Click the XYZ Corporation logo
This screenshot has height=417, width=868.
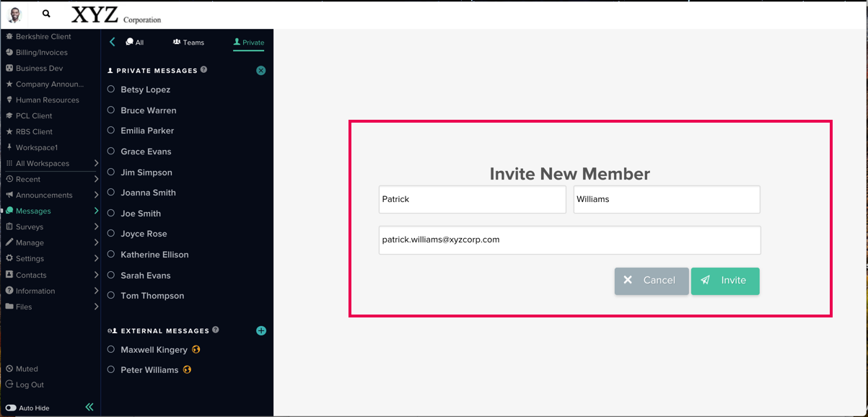click(116, 14)
